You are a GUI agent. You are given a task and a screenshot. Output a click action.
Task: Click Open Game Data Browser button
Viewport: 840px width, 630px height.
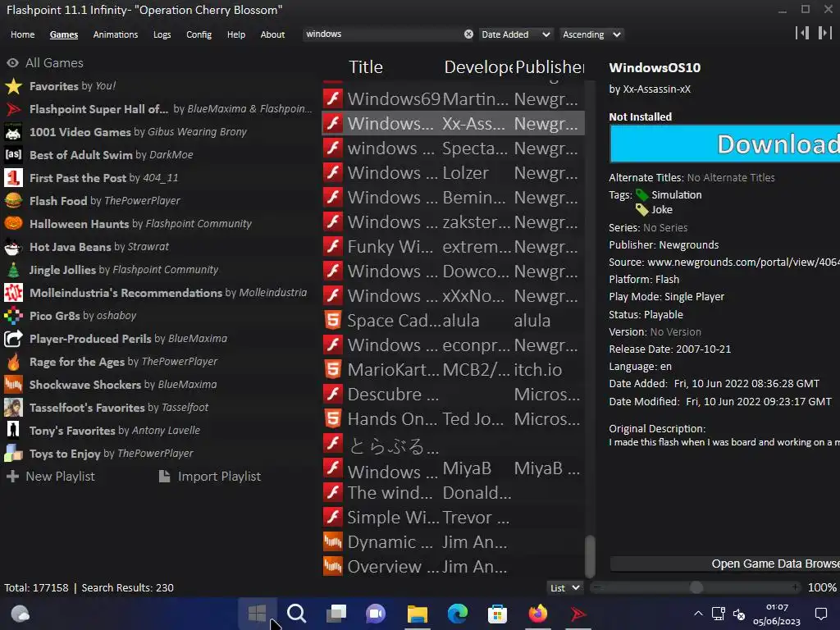click(725, 564)
